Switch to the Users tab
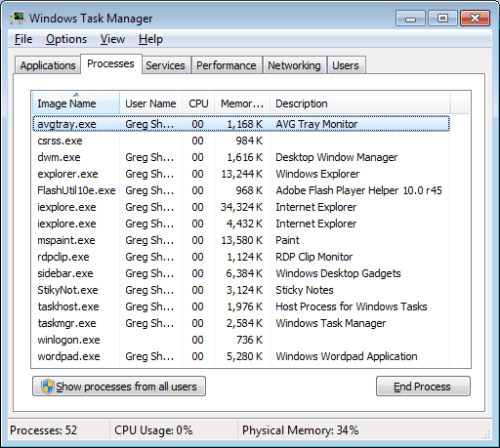This screenshot has width=500, height=448. (346, 65)
